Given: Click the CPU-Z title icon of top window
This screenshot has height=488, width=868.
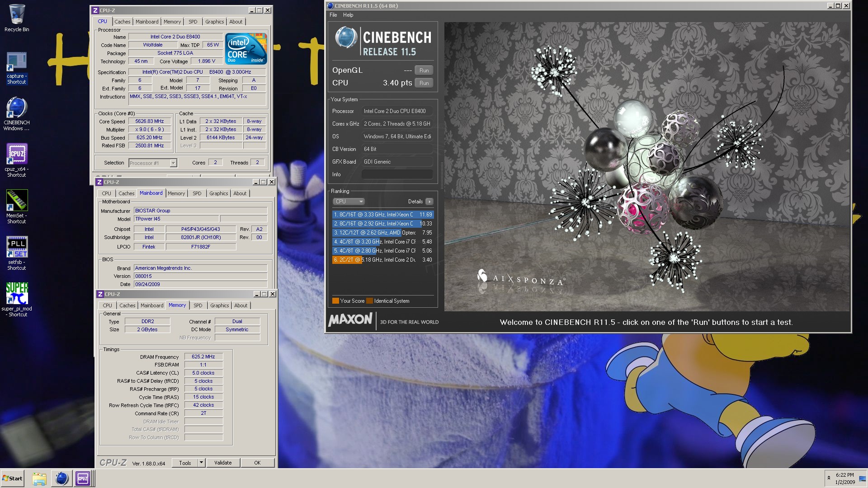Looking at the screenshot, I should coord(95,10).
